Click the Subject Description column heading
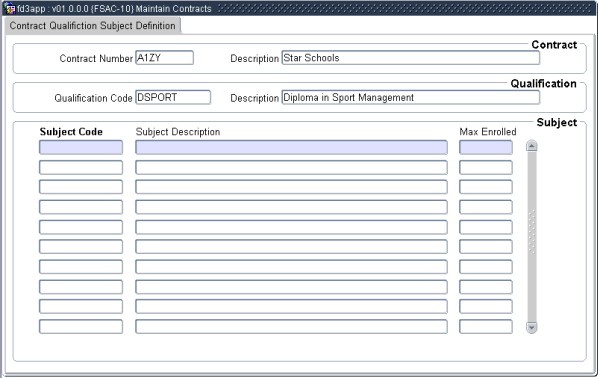 pyautogui.click(x=178, y=132)
